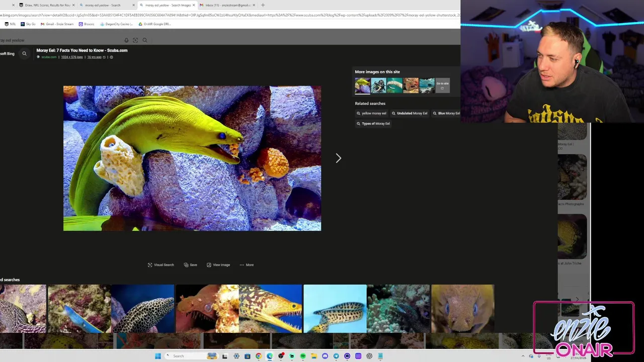The image size is (644, 362).
Task: Open the scuba.com source link
Action: (x=48, y=57)
